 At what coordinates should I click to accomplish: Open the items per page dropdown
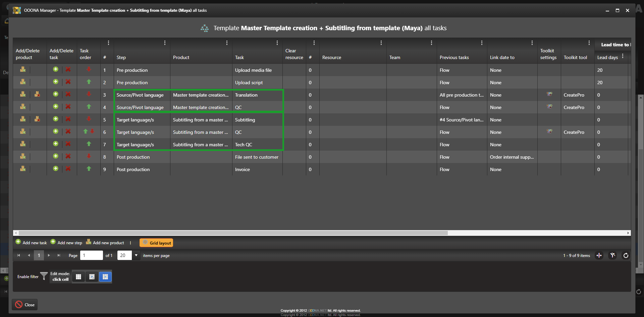click(x=136, y=256)
